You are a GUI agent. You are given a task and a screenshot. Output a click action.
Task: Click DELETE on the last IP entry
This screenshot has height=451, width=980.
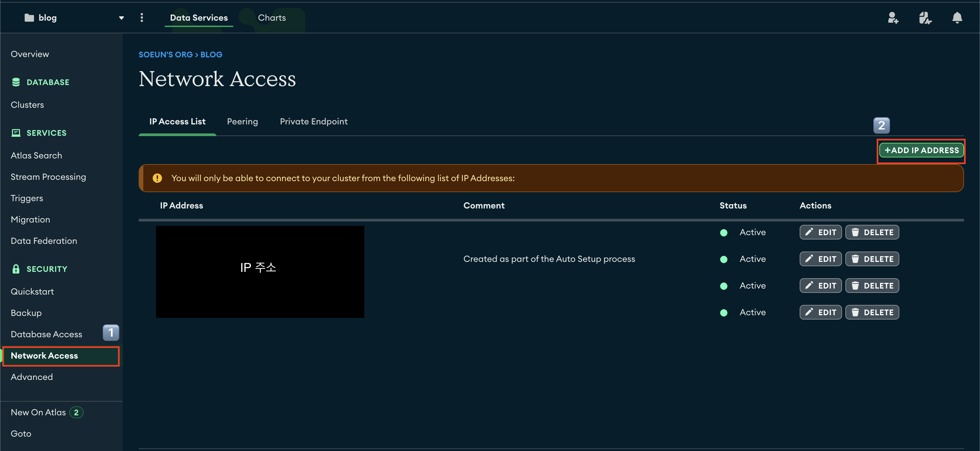(872, 313)
